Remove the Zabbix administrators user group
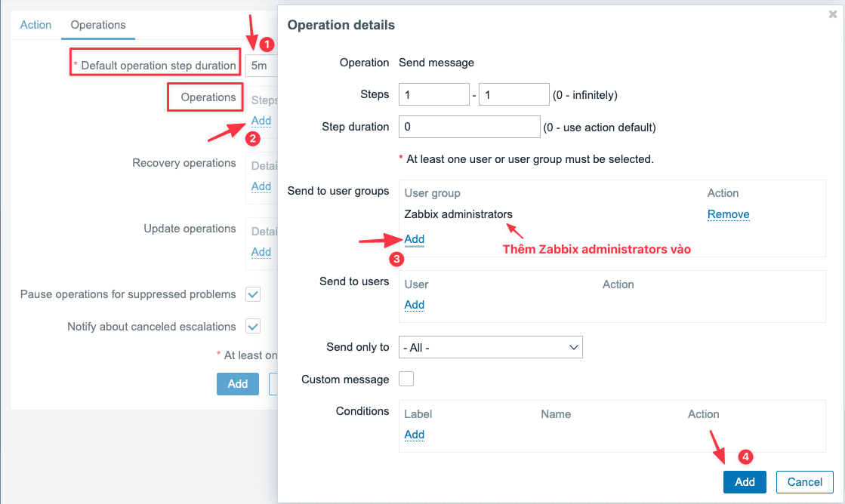 pos(727,214)
